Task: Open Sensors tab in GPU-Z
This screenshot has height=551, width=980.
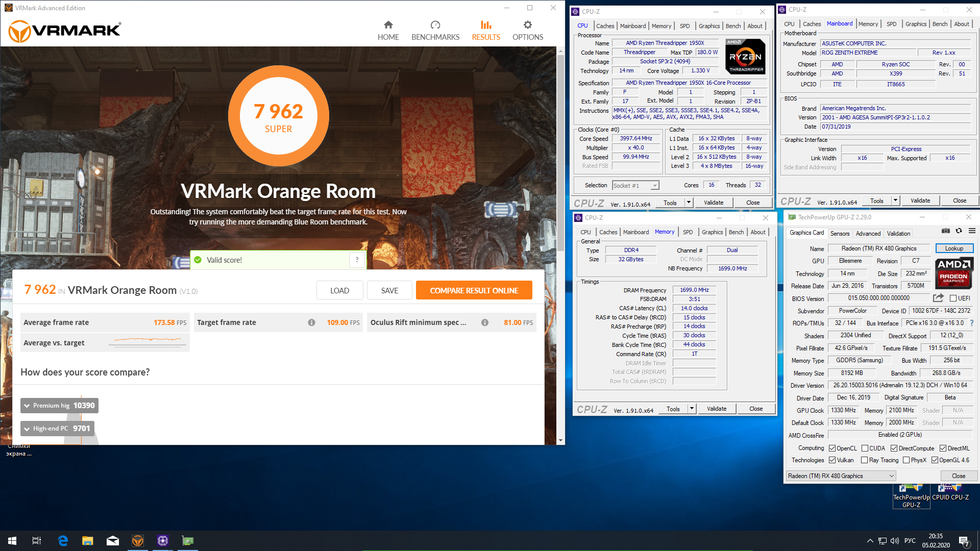Action: click(840, 234)
